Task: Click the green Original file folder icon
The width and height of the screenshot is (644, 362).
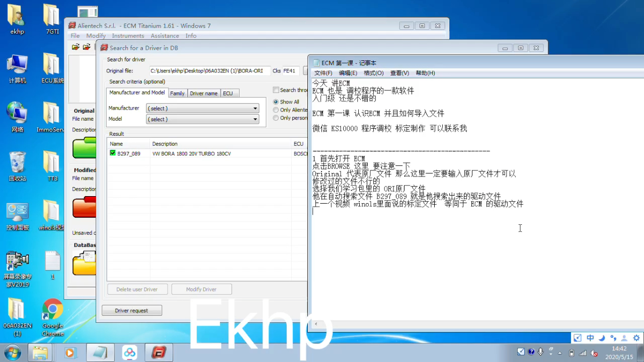Action: (84, 147)
